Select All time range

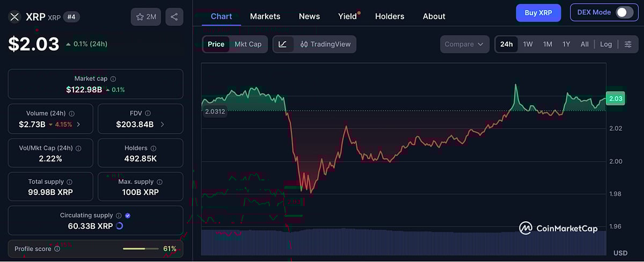[584, 44]
